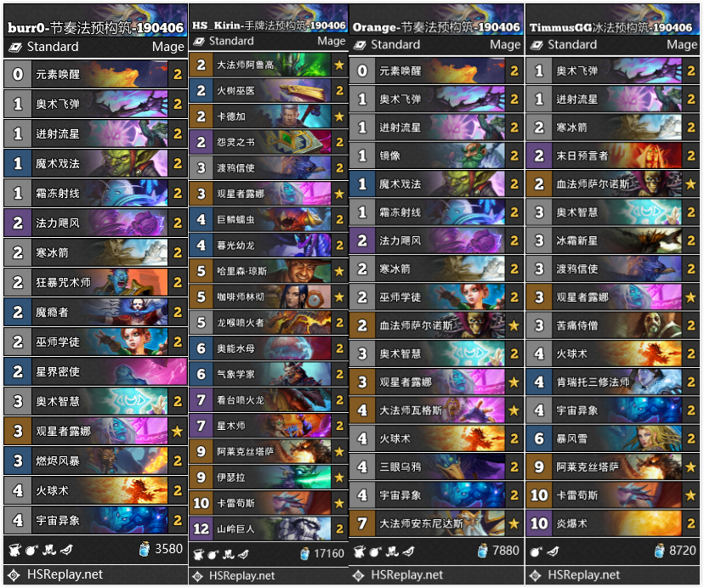This screenshot has height=588, width=704.
Task: Select the 元素唤醒 card in burr0 deck
Action: [95, 74]
